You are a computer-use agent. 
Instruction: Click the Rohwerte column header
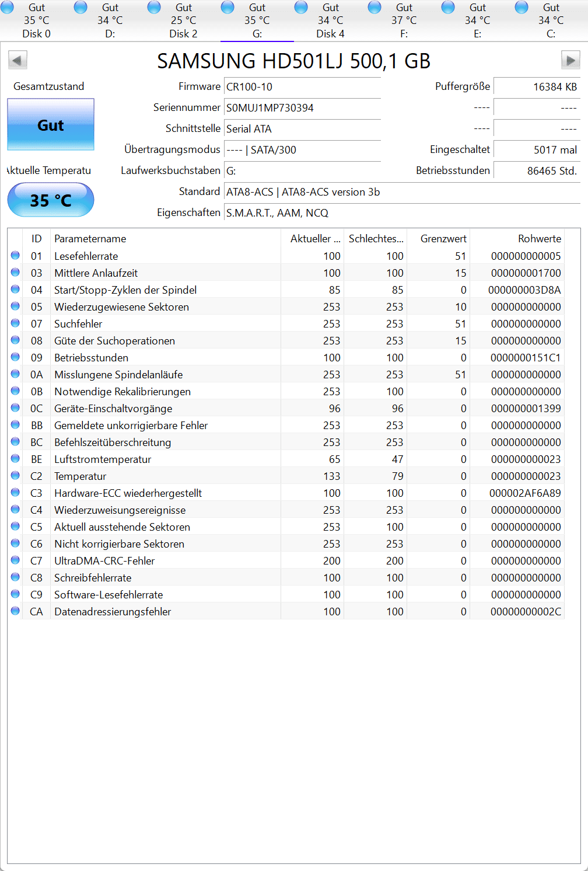[x=517, y=238]
